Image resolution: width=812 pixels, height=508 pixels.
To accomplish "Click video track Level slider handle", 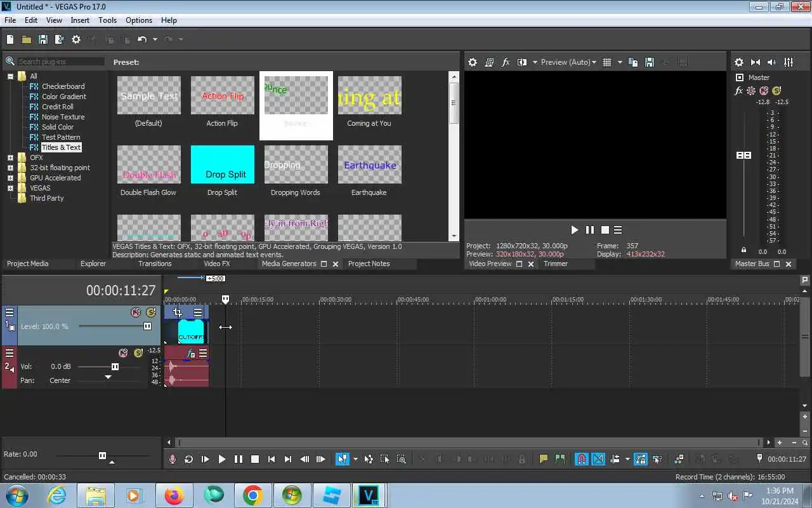I will 147,326.
